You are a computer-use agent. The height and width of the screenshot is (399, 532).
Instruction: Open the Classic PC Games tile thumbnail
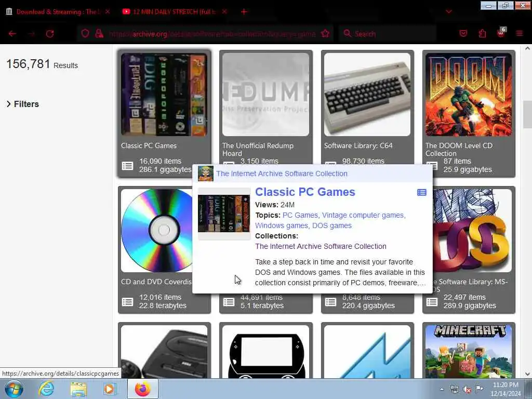pos(164,95)
